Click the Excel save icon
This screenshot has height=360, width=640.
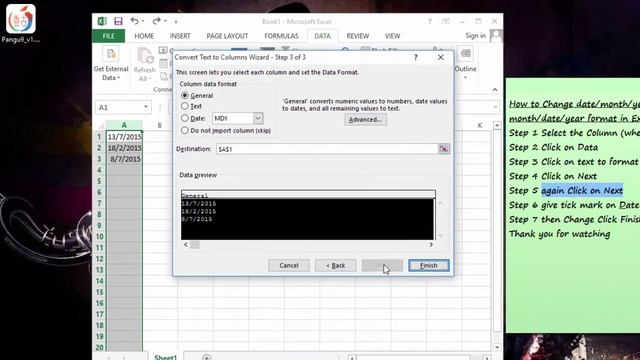click(x=118, y=21)
